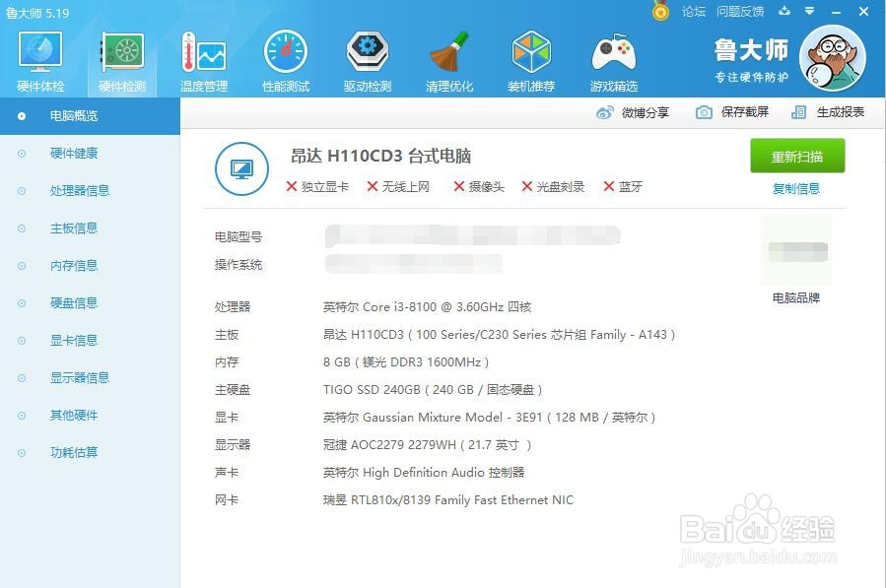Select 显示器信息 in the sidebar
Screen dimensions: 886x588
coord(90,377)
